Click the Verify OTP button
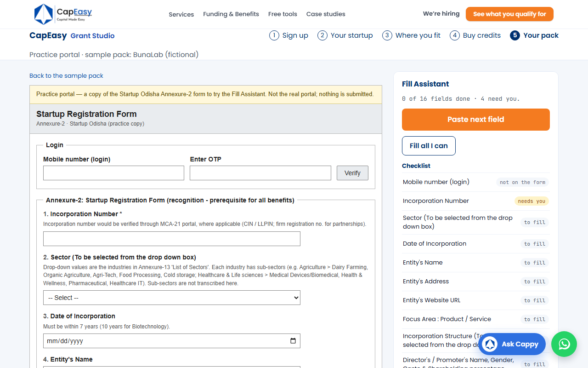The image size is (588, 368). 352,173
